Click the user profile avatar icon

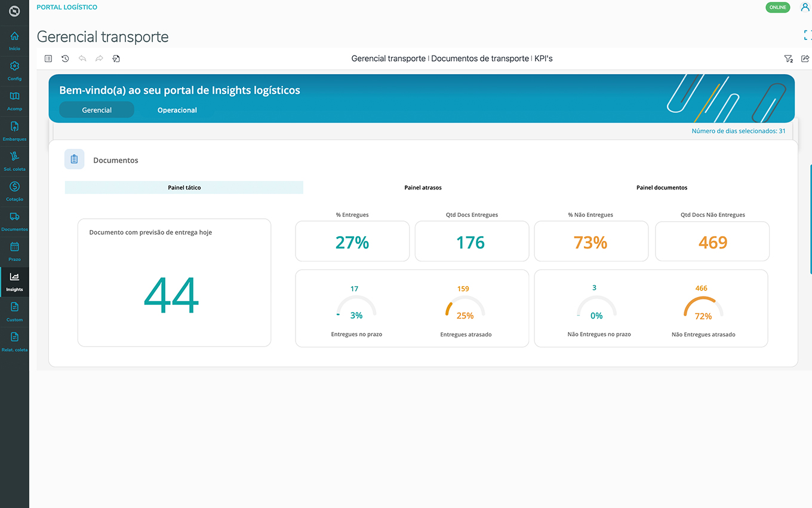804,7
